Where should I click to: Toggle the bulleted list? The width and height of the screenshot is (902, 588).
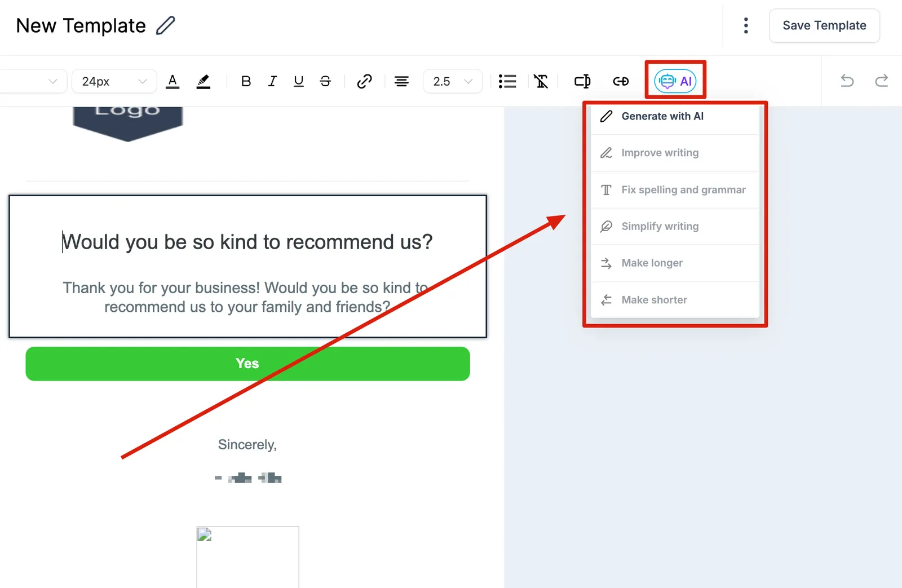click(x=507, y=81)
